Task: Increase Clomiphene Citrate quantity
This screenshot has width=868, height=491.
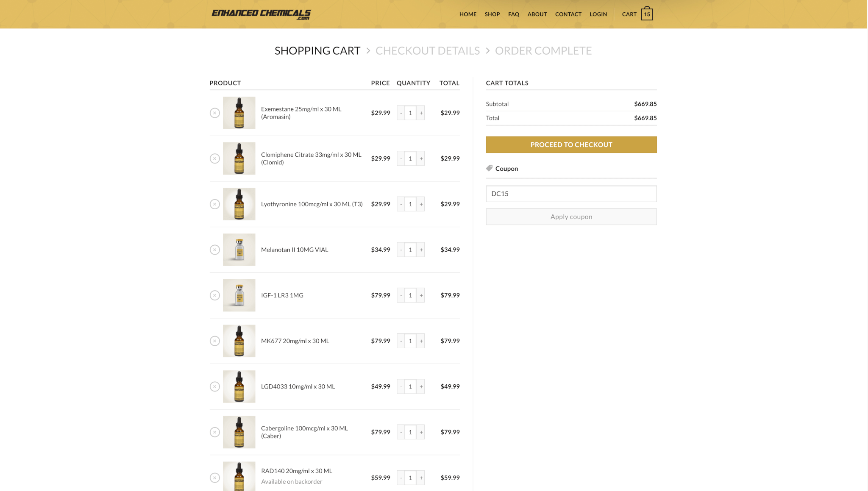Action: (x=421, y=158)
